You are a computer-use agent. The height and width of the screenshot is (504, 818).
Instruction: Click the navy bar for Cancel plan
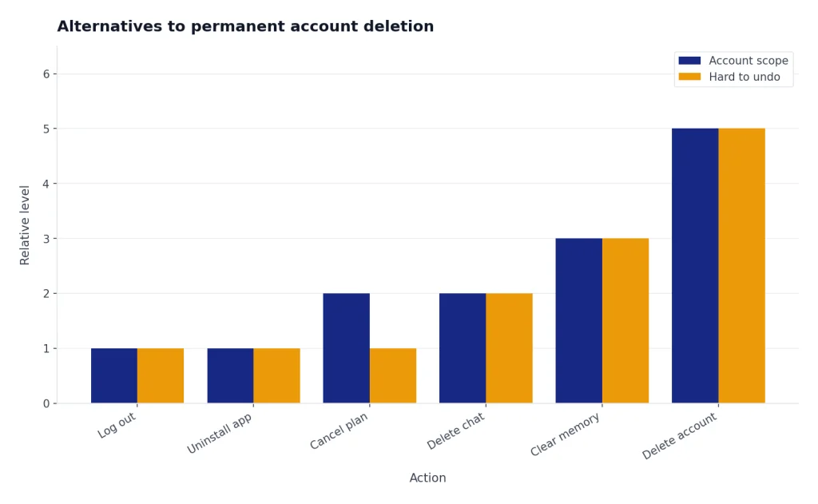pos(347,348)
